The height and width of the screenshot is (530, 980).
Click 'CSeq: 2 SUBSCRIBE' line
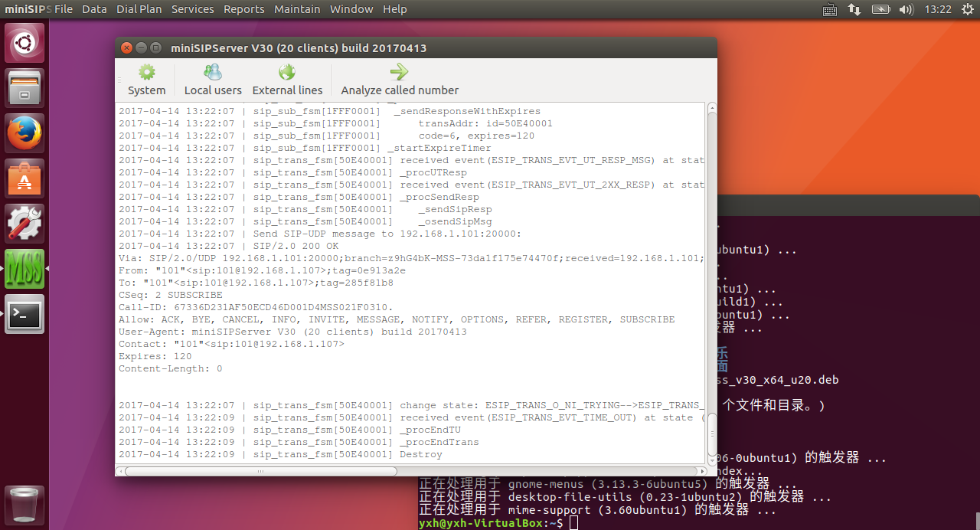171,295
